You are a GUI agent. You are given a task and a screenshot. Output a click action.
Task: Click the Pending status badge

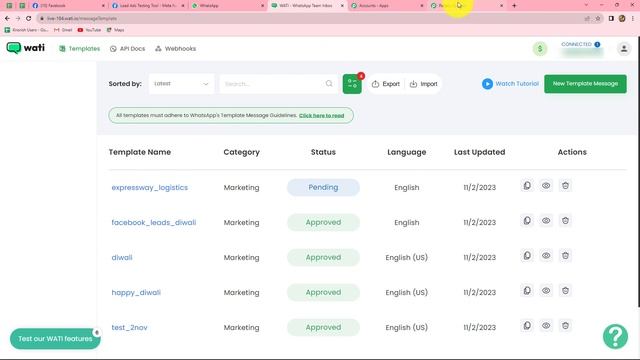click(323, 187)
